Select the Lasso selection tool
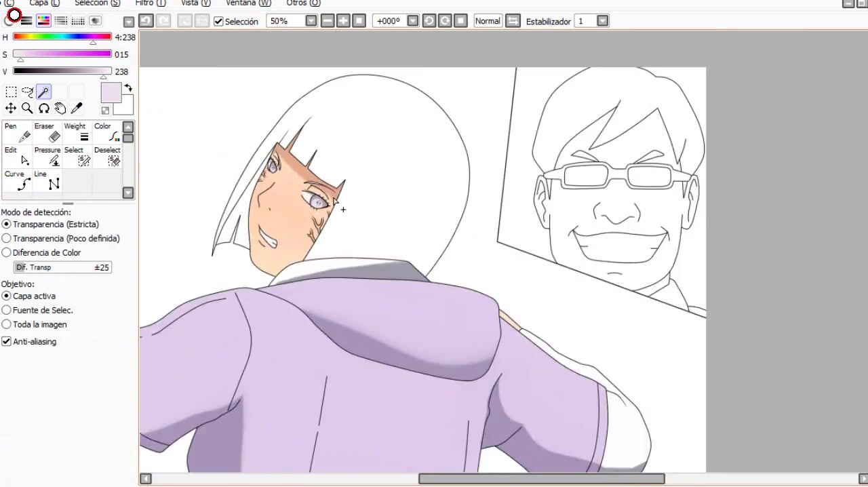This screenshot has width=868, height=487. coord(27,92)
